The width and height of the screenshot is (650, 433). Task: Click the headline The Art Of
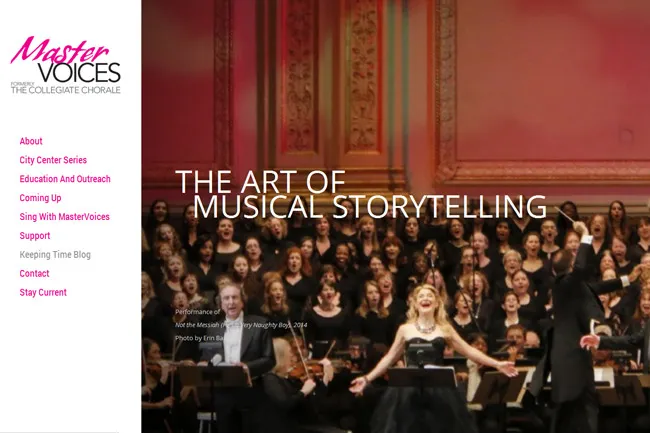pyautogui.click(x=260, y=181)
